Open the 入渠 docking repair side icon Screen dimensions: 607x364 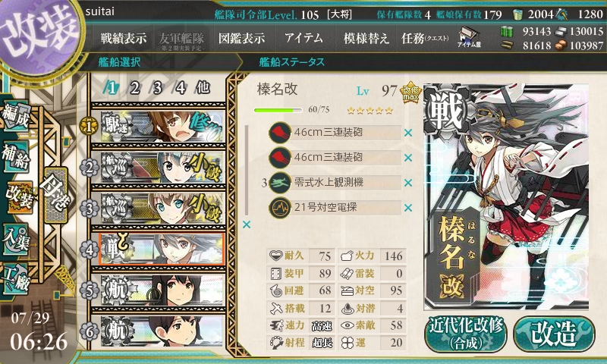[16, 239]
